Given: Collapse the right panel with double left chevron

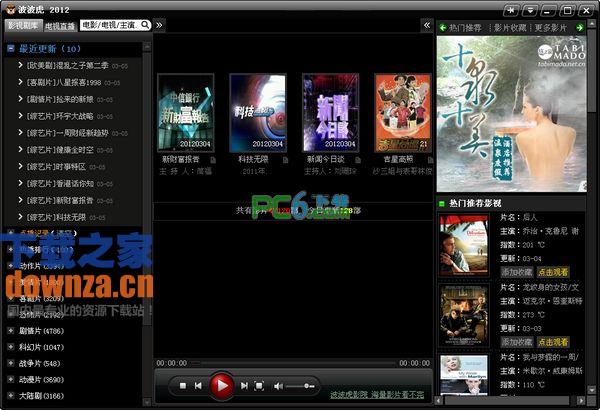Looking at the screenshot, I should (427, 25).
